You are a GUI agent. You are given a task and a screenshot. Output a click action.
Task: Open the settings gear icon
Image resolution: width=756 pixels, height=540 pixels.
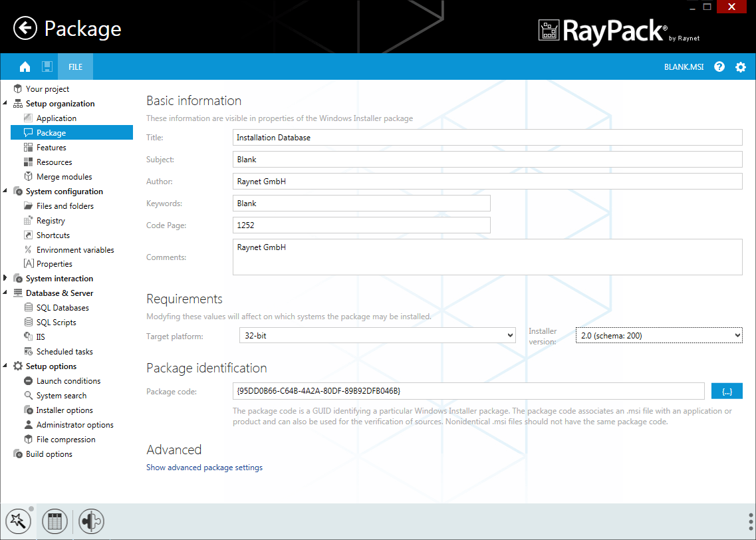click(x=741, y=67)
